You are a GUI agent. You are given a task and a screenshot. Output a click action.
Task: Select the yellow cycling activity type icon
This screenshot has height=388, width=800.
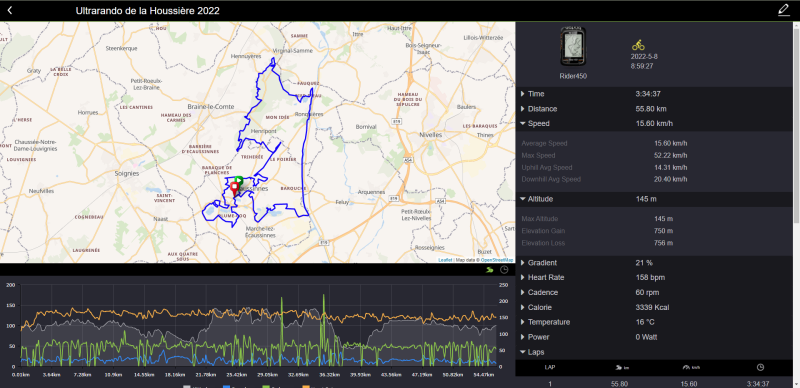coord(638,45)
